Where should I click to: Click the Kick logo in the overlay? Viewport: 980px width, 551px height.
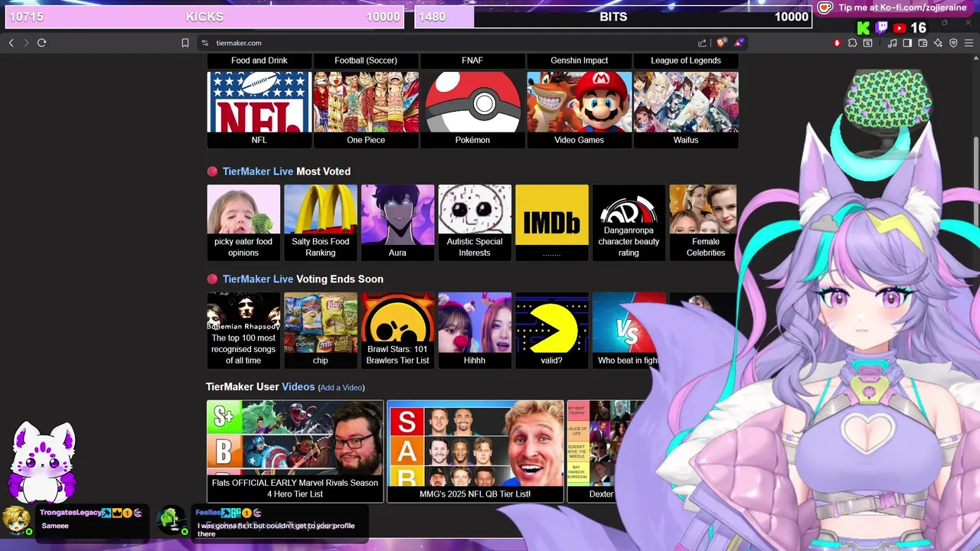864,28
